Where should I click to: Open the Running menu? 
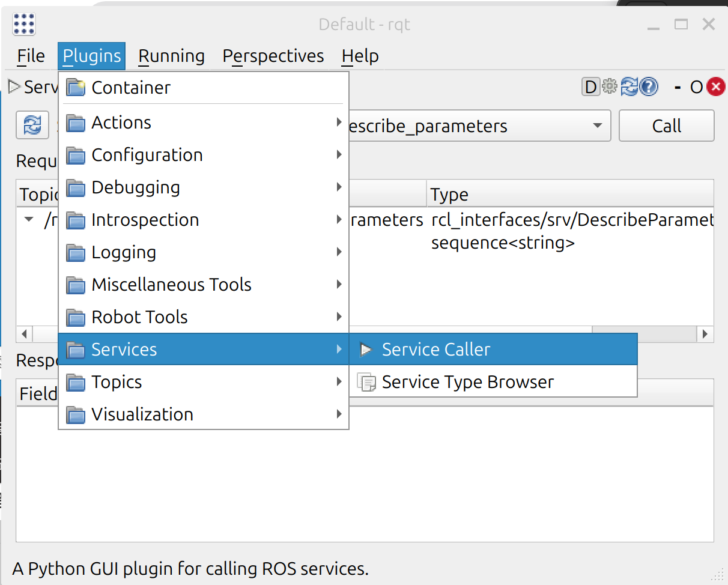coord(171,56)
